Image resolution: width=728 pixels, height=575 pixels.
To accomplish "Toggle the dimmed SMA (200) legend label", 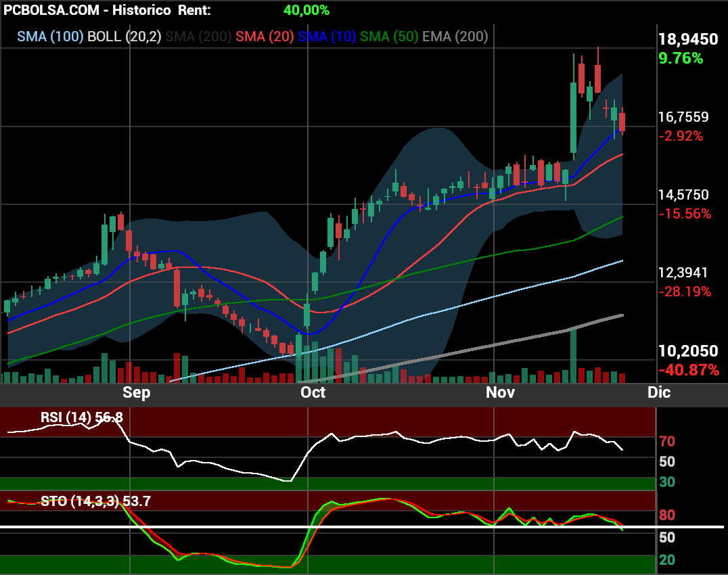I will tap(198, 37).
